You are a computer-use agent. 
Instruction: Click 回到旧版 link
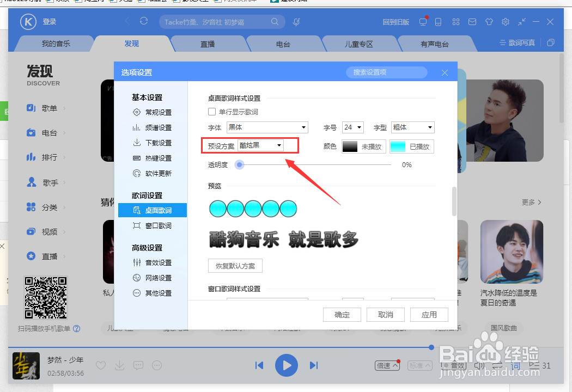pyautogui.click(x=396, y=22)
